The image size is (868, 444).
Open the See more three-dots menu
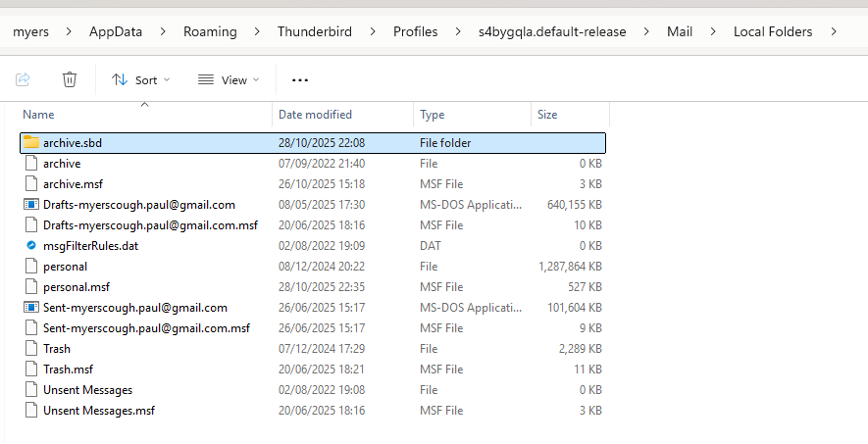tap(300, 80)
